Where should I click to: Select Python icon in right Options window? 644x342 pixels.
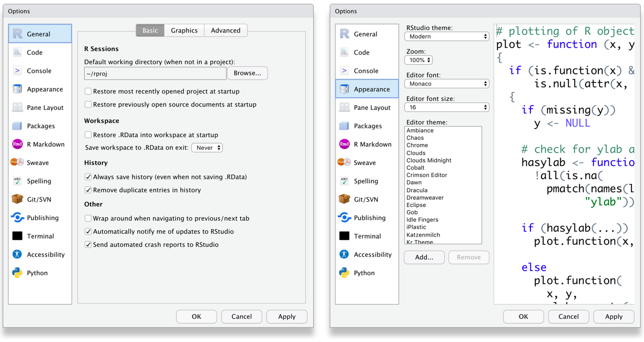344,273
